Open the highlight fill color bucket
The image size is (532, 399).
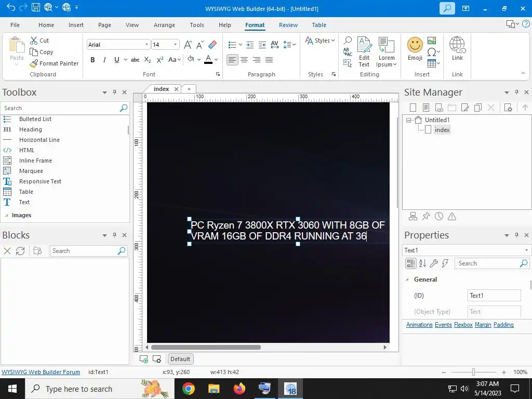point(191,59)
